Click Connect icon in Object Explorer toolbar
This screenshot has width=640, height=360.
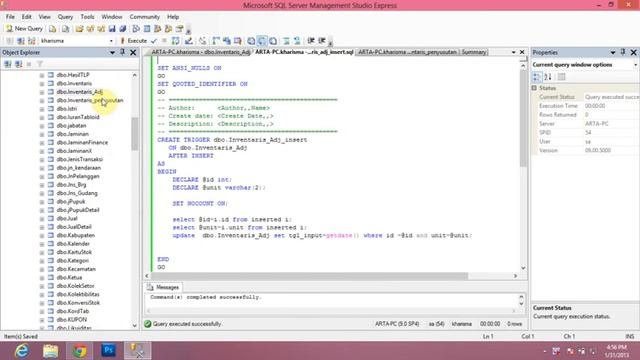(8, 64)
